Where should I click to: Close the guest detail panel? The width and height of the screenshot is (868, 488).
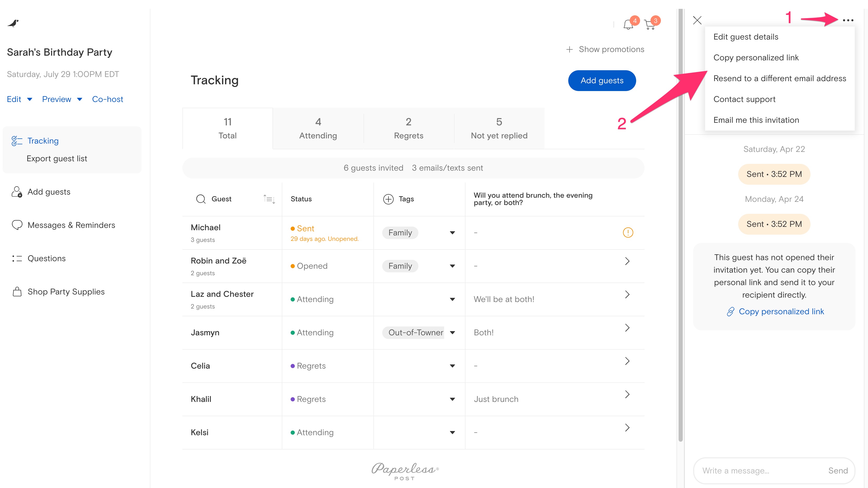tap(697, 20)
